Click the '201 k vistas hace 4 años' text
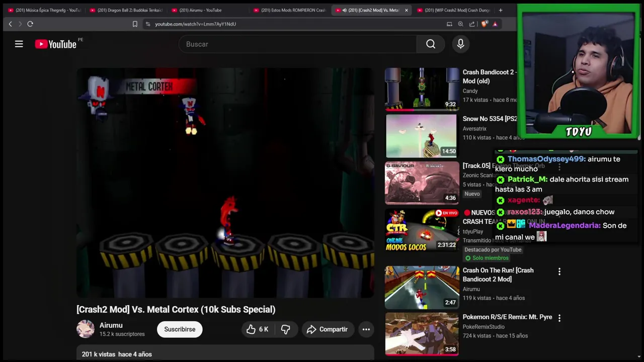This screenshot has height=362, width=644. (x=117, y=354)
